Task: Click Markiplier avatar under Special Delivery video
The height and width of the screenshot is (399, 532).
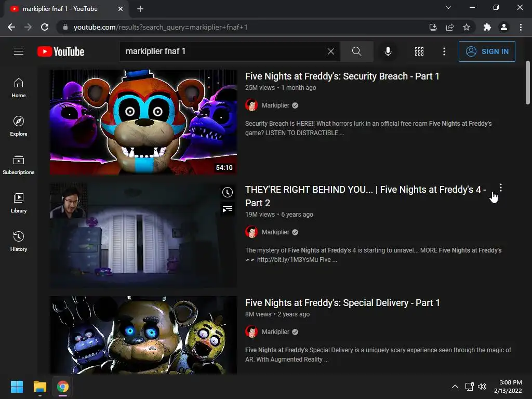Action: click(251, 332)
